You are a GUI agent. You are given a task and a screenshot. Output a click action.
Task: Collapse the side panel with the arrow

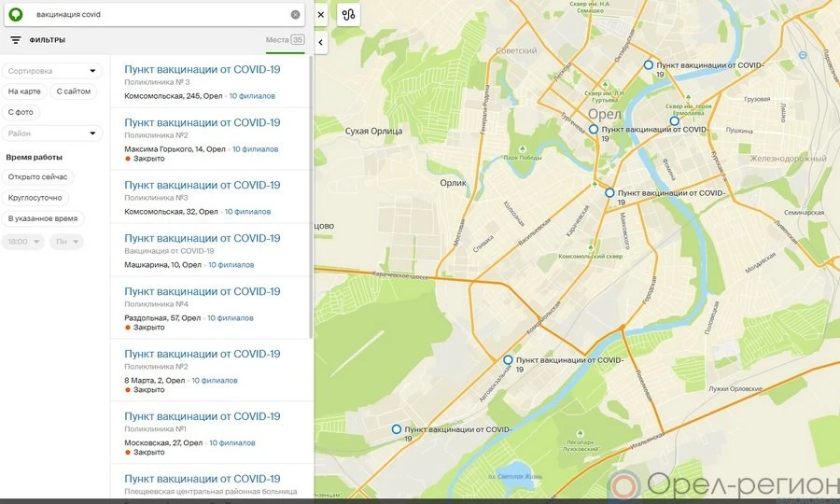[321, 42]
